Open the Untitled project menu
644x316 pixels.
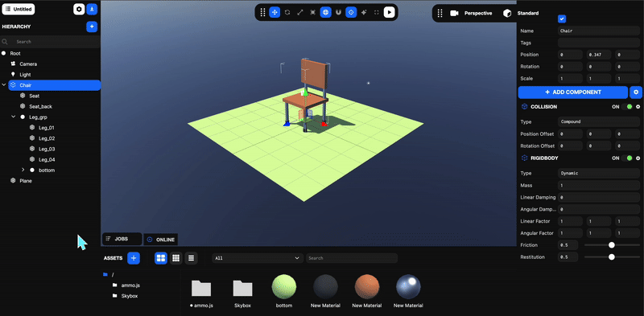click(x=18, y=9)
